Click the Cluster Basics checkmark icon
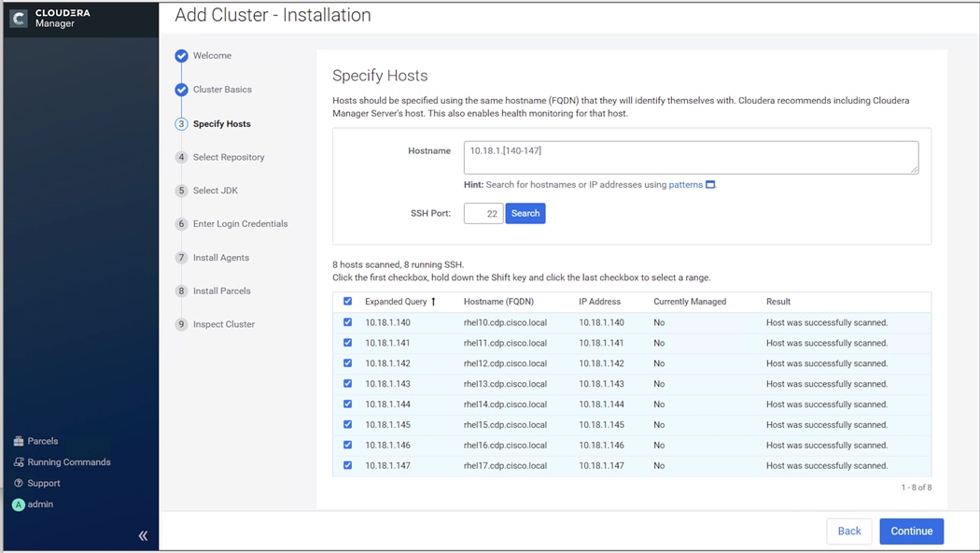980x553 pixels. pos(181,90)
